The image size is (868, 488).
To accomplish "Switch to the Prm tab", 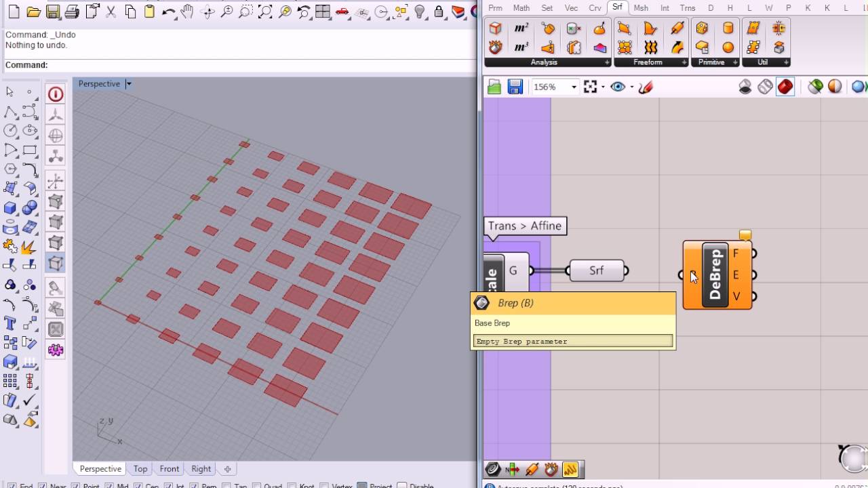I will 496,8.
